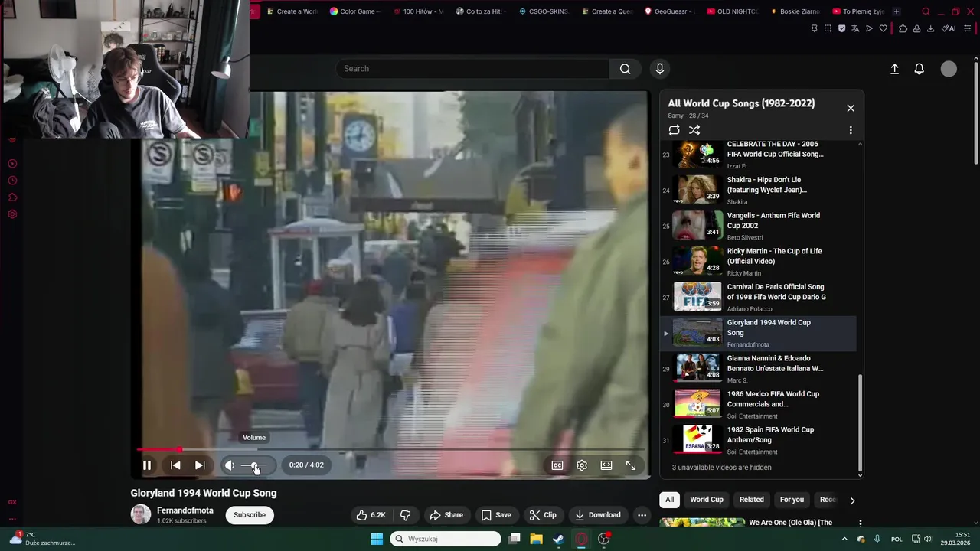Select Vangelis Anthem Fifa World Cup 2002
Image resolution: width=980 pixels, height=551 pixels.
point(758,226)
